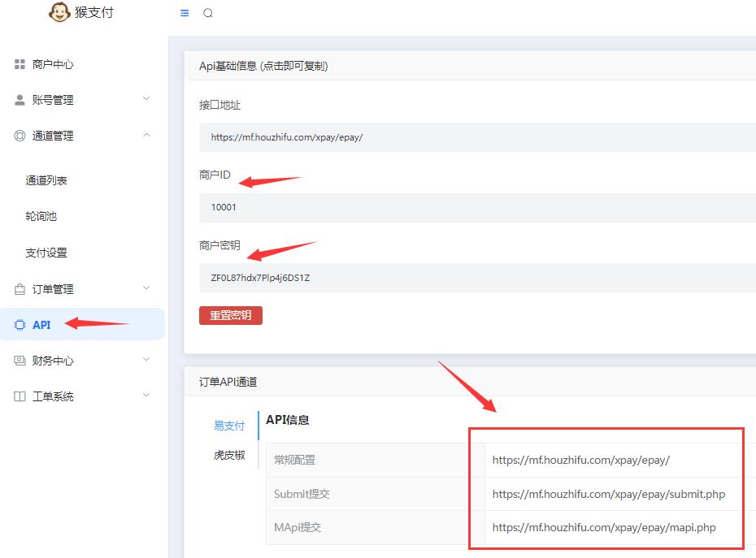The image size is (756, 558).
Task: Select the API sidebar item
Action: coord(82,324)
